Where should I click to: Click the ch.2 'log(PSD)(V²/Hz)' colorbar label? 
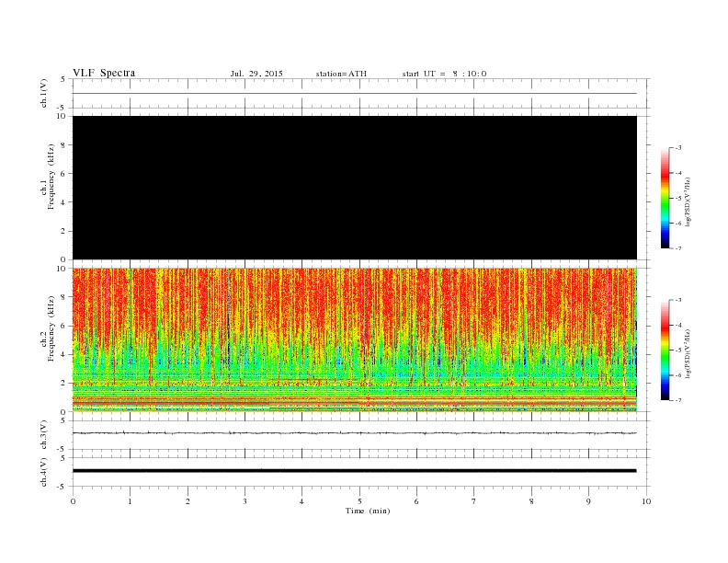tap(688, 353)
